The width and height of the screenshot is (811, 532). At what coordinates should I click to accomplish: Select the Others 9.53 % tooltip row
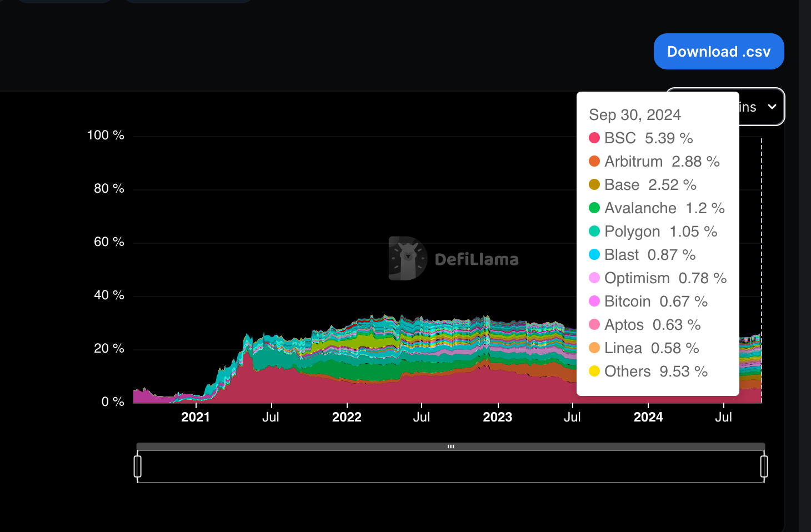click(x=648, y=372)
